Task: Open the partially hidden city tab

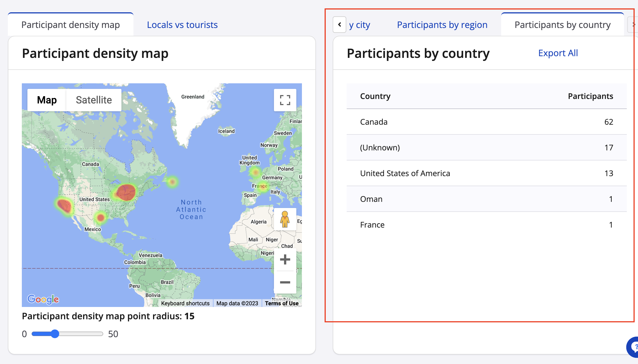Action: (x=360, y=25)
